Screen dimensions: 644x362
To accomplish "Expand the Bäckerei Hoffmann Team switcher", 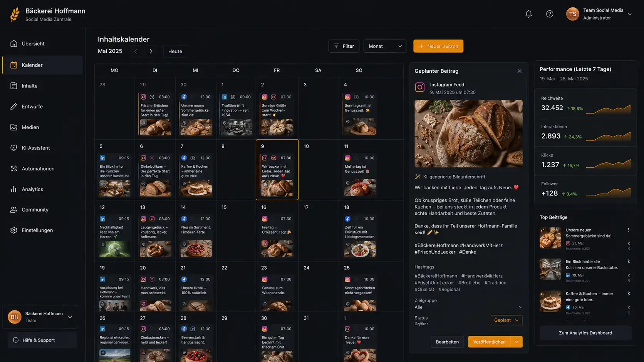I will [x=70, y=317].
